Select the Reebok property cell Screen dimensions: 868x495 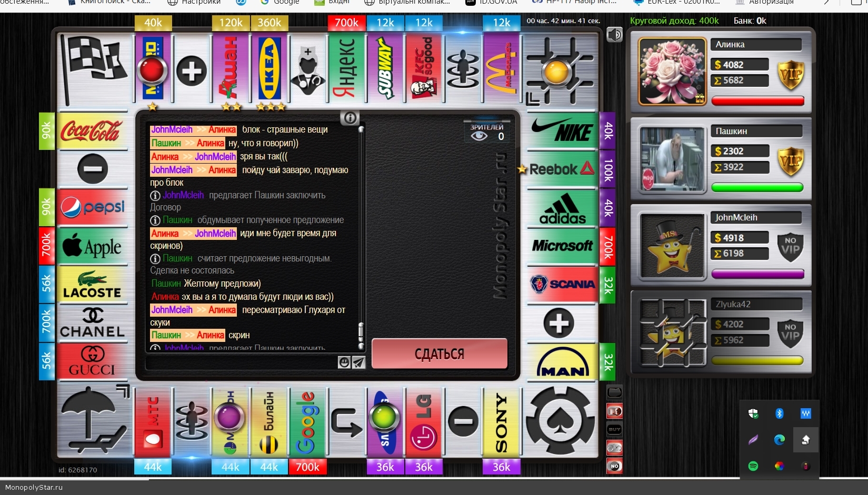click(562, 169)
